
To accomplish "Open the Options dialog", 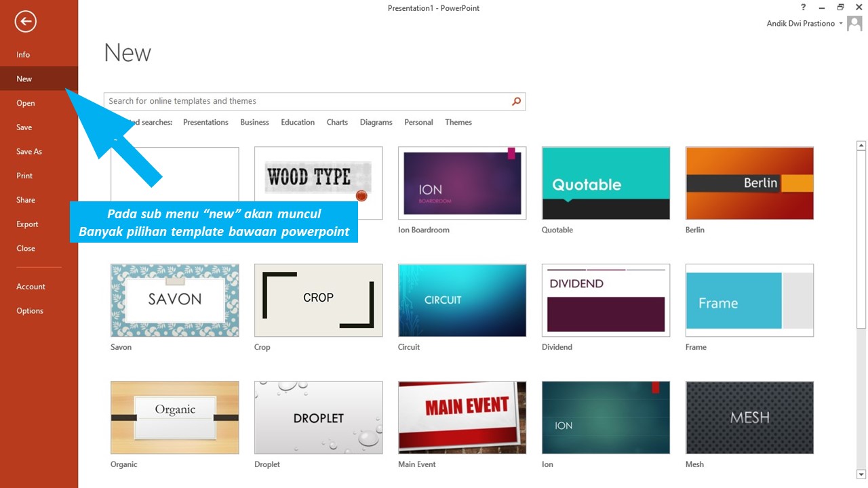I will point(30,310).
